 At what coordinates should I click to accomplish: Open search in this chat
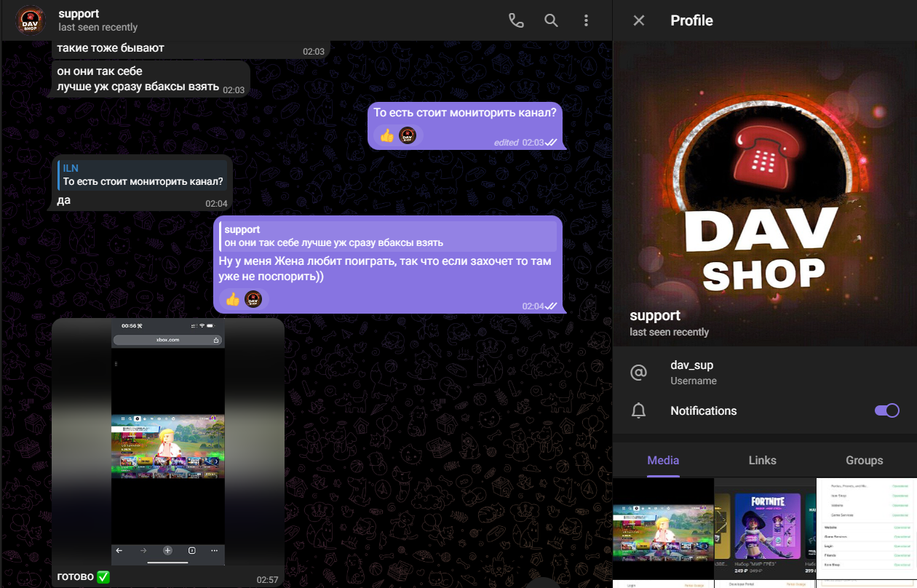(552, 20)
